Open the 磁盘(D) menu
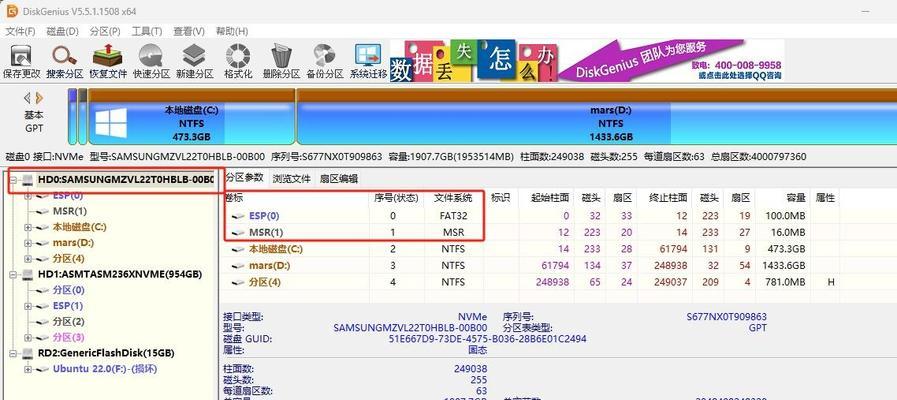Screen dimensions: 897x400 click(x=62, y=31)
